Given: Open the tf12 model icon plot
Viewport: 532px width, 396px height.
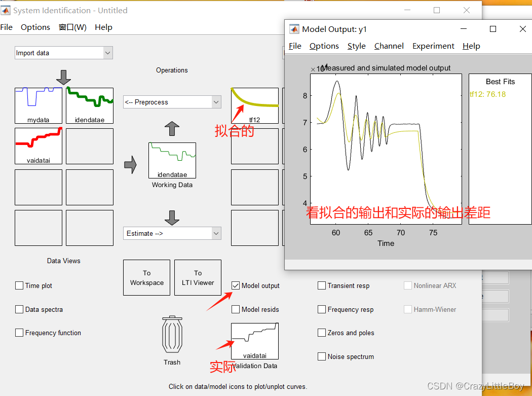Looking at the screenshot, I should click(254, 105).
